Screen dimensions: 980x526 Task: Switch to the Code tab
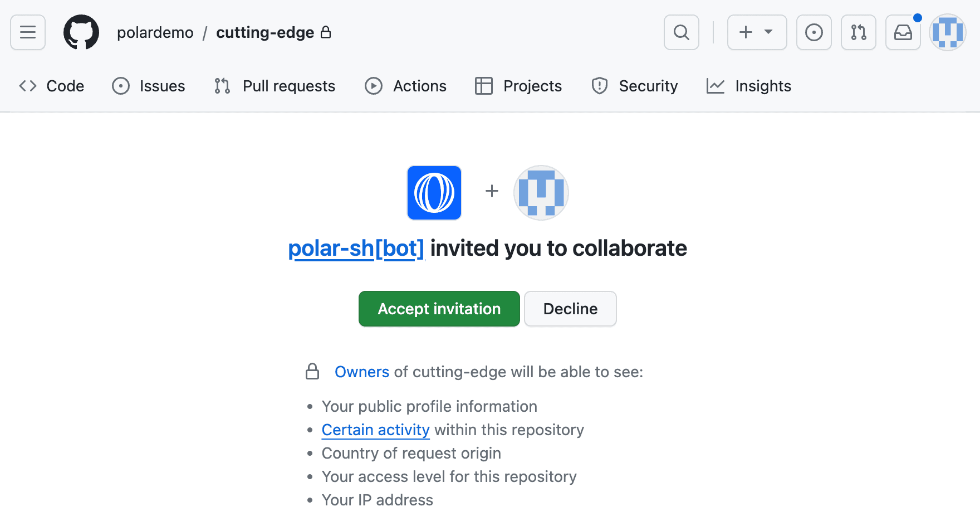(x=52, y=86)
